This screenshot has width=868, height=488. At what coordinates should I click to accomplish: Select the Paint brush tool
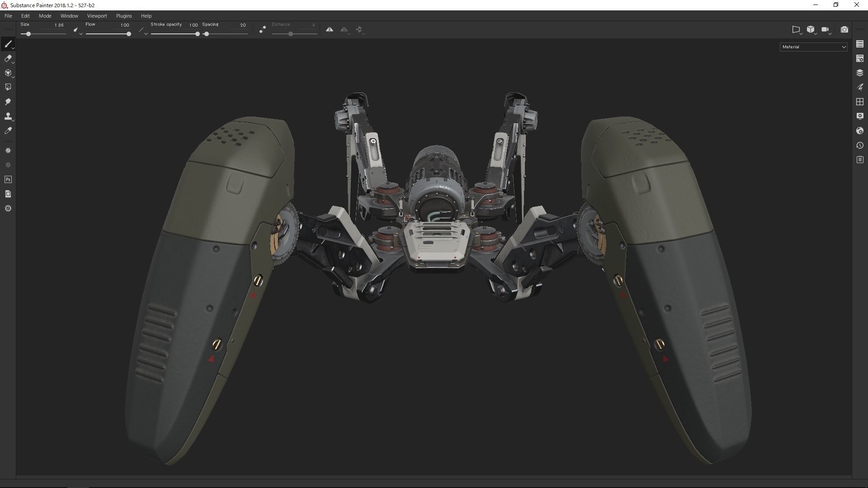tap(8, 44)
